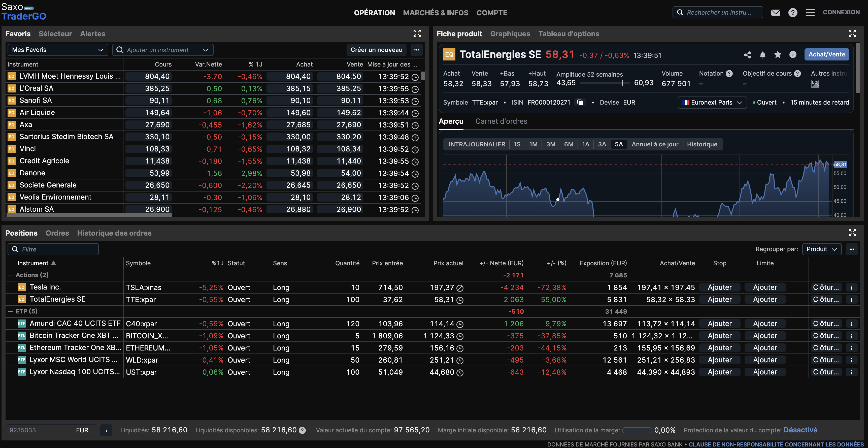The width and height of the screenshot is (868, 448).
Task: Click the 52-week amplitude range bar
Action: (x=605, y=83)
